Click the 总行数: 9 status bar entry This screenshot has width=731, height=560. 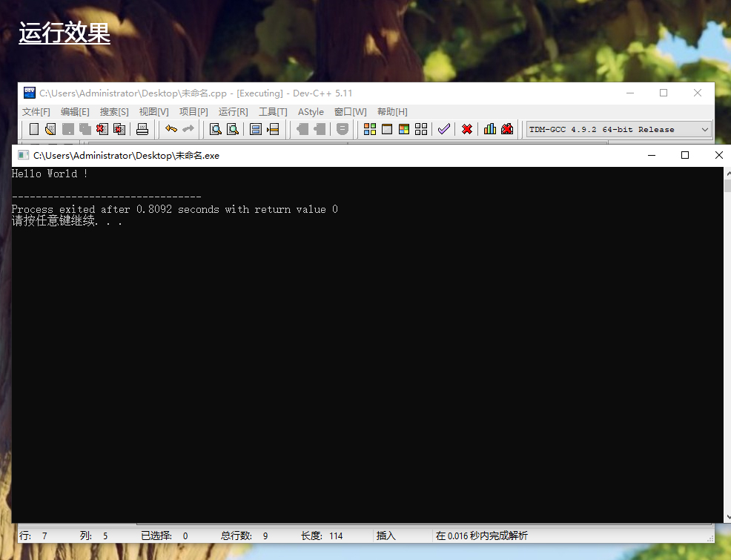[245, 536]
